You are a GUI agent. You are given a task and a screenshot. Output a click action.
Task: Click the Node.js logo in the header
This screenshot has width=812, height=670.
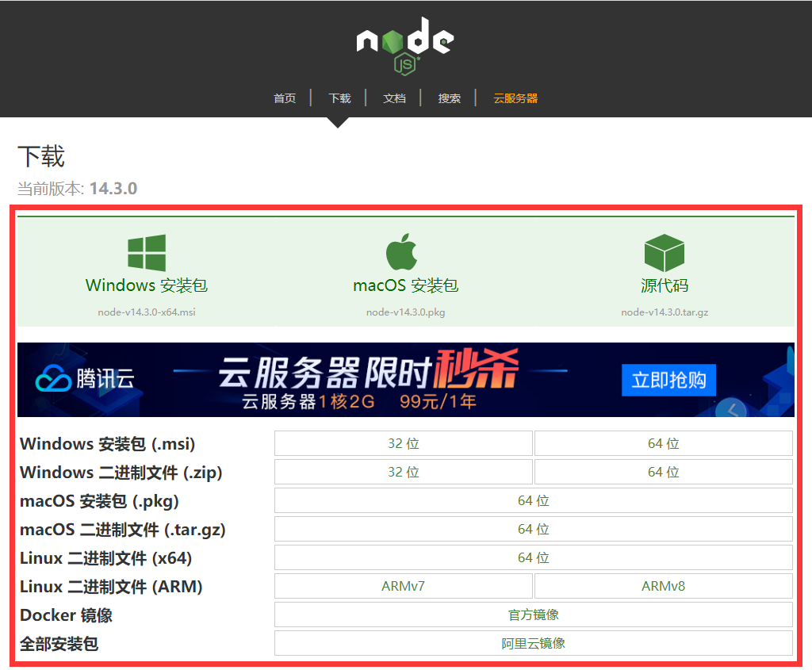coord(405,47)
